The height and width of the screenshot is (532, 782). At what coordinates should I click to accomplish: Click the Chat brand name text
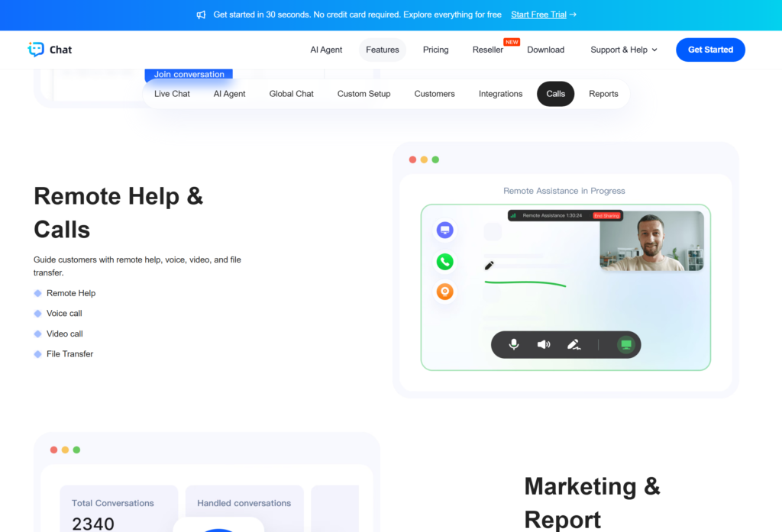[61, 50]
